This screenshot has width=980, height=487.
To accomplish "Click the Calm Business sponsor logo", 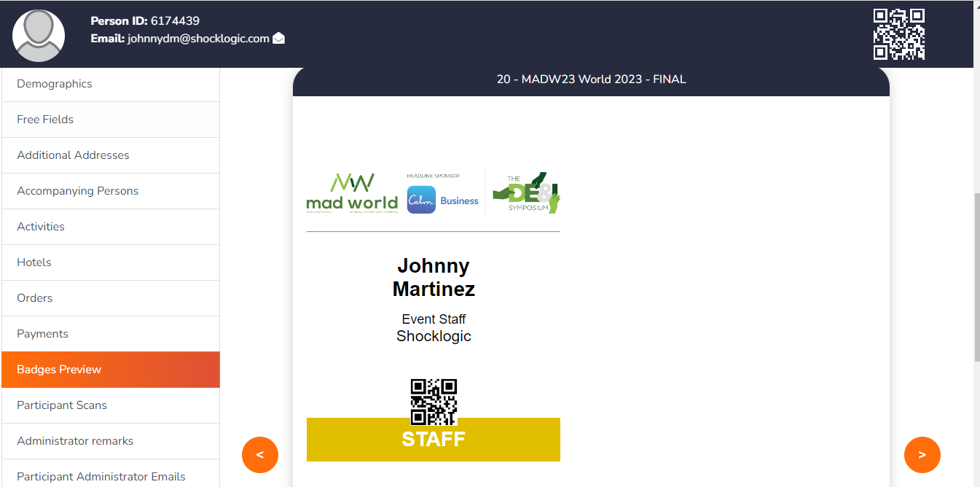I will [443, 195].
